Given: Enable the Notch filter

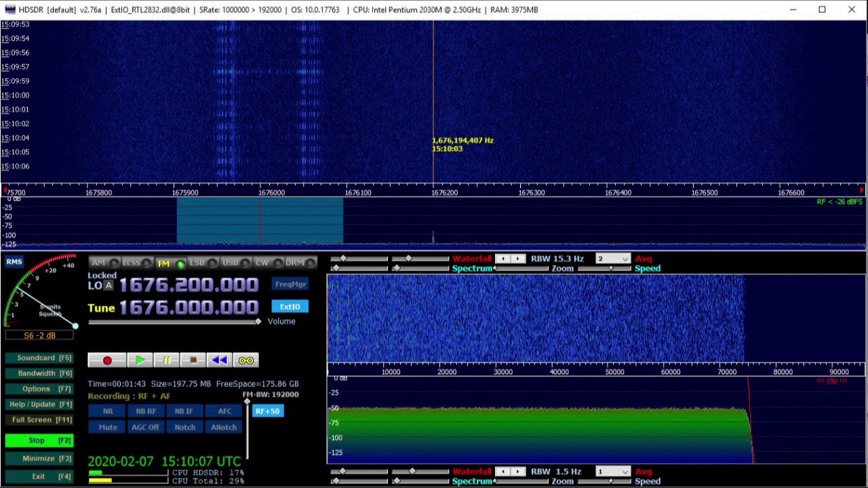Looking at the screenshot, I should point(184,428).
